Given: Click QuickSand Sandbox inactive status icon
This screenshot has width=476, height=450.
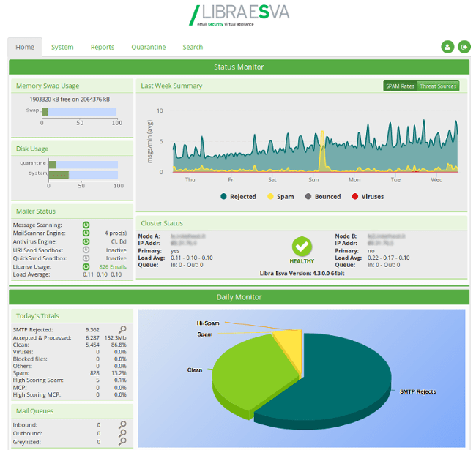Looking at the screenshot, I should point(86,258).
